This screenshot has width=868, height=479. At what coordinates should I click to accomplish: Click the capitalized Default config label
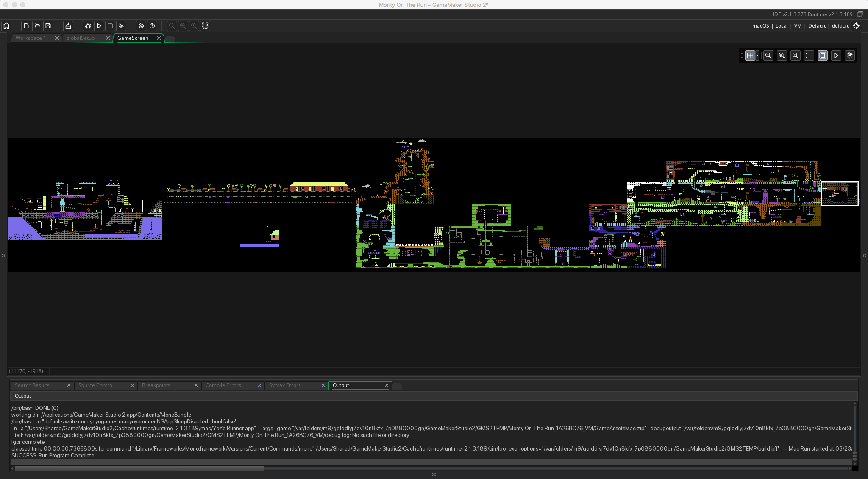point(817,26)
